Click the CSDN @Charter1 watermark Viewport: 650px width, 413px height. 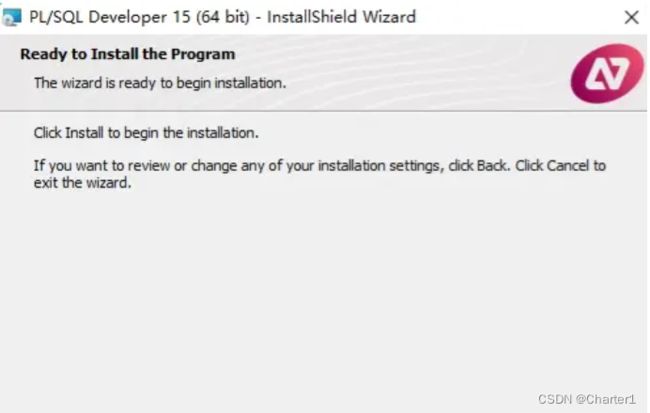pos(587,399)
